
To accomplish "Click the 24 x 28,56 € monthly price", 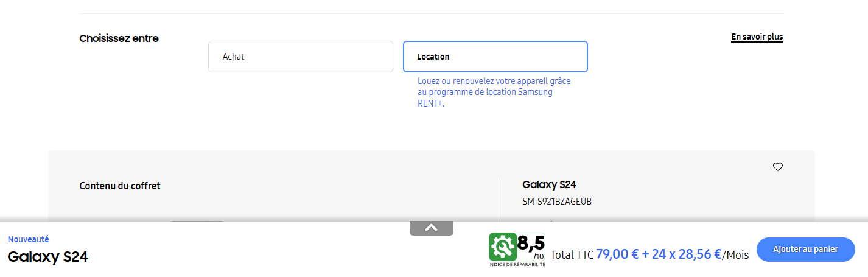I will [x=686, y=254].
